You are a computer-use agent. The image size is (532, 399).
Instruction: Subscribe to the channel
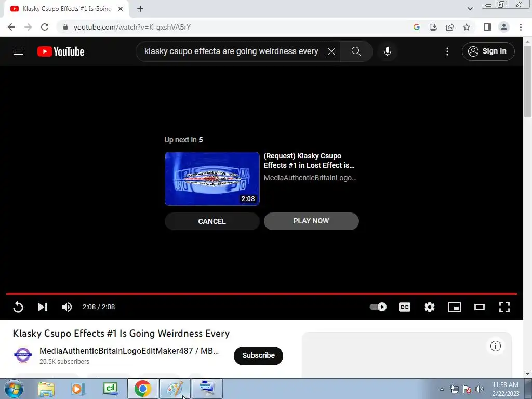[258, 355]
